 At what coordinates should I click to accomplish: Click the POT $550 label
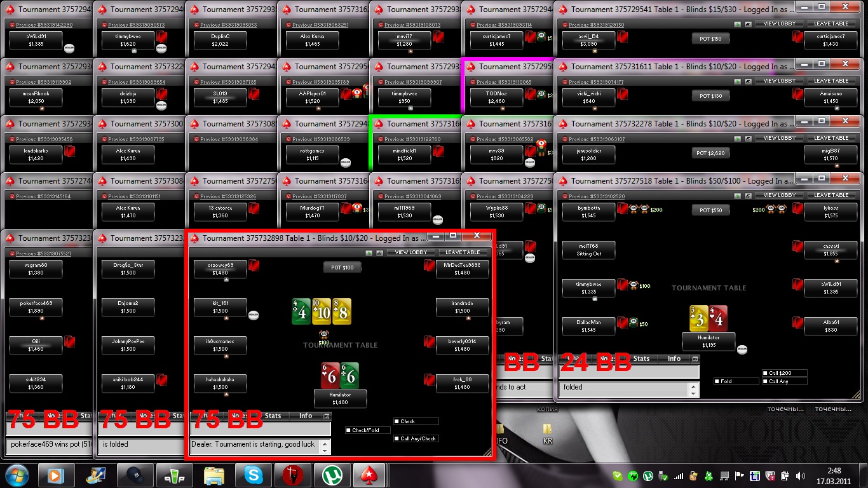(710, 210)
